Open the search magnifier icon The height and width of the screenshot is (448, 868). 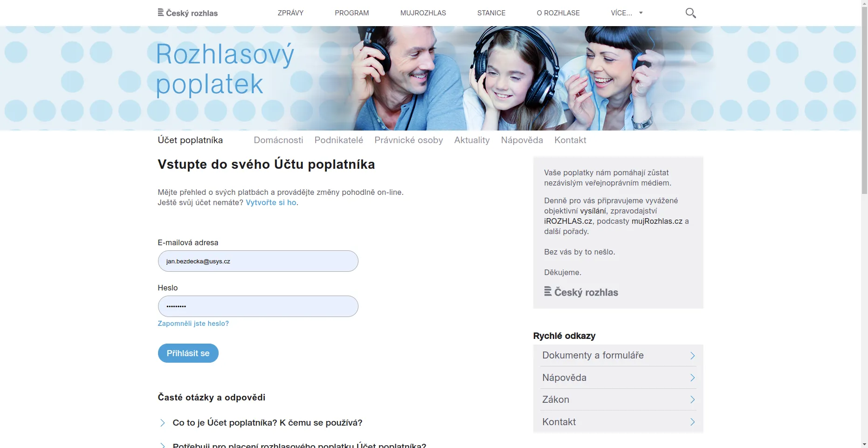[x=690, y=13]
